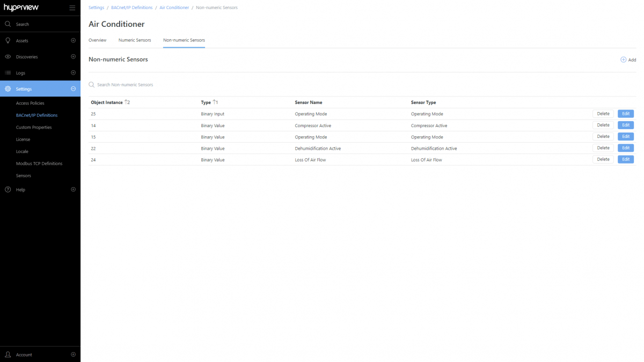Click the plus icon beside Logs
Image resolution: width=644 pixels, height=362 pixels.
(x=73, y=72)
